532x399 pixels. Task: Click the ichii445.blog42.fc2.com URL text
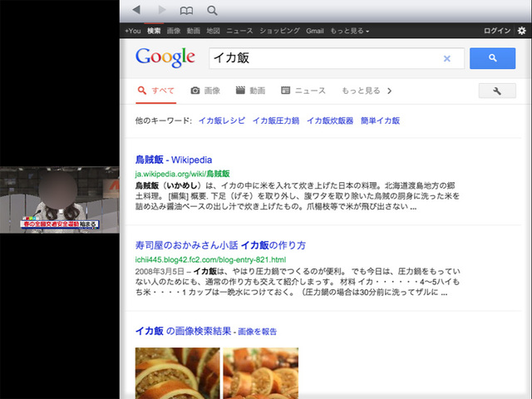(210, 259)
